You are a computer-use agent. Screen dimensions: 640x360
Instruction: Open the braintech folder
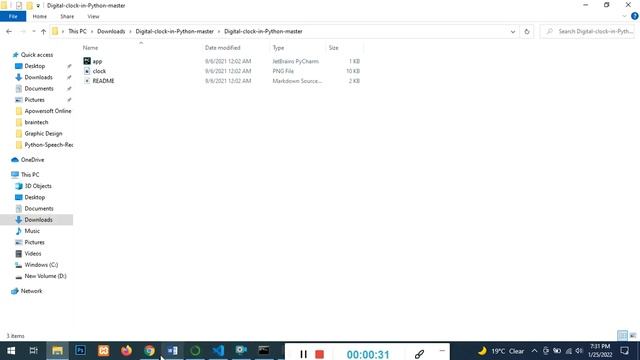(36, 122)
